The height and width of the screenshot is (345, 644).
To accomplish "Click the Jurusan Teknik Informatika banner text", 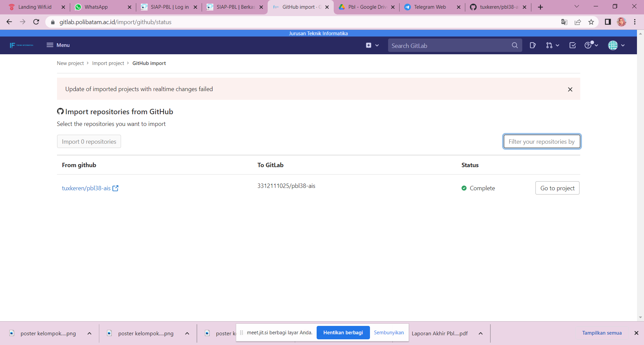I will [318, 33].
